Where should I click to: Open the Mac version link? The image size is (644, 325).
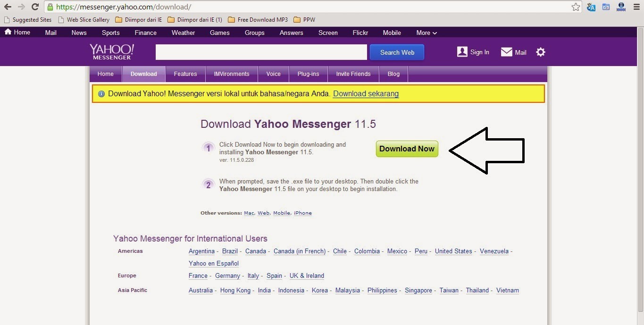(x=249, y=213)
